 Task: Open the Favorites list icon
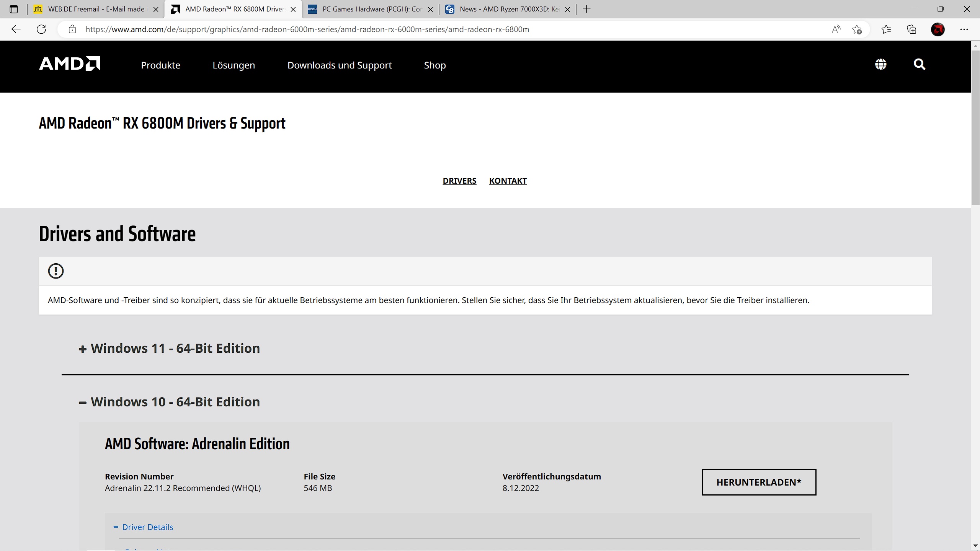[x=886, y=29]
